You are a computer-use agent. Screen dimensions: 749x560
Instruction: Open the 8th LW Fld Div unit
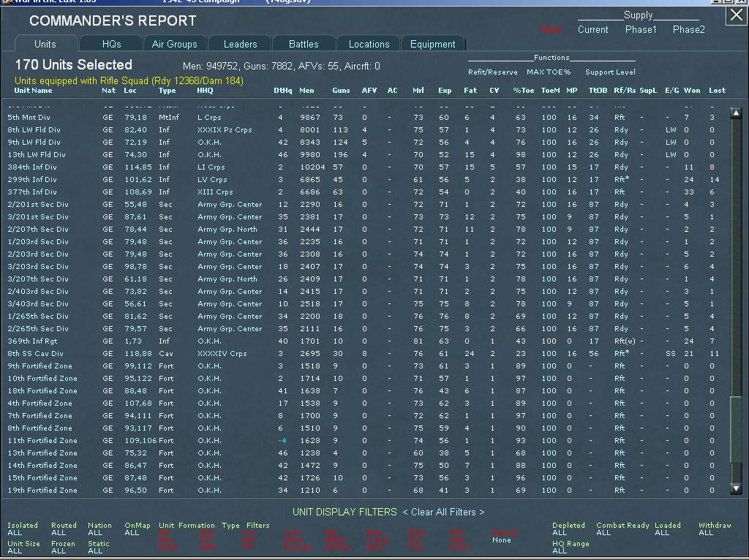click(34, 130)
